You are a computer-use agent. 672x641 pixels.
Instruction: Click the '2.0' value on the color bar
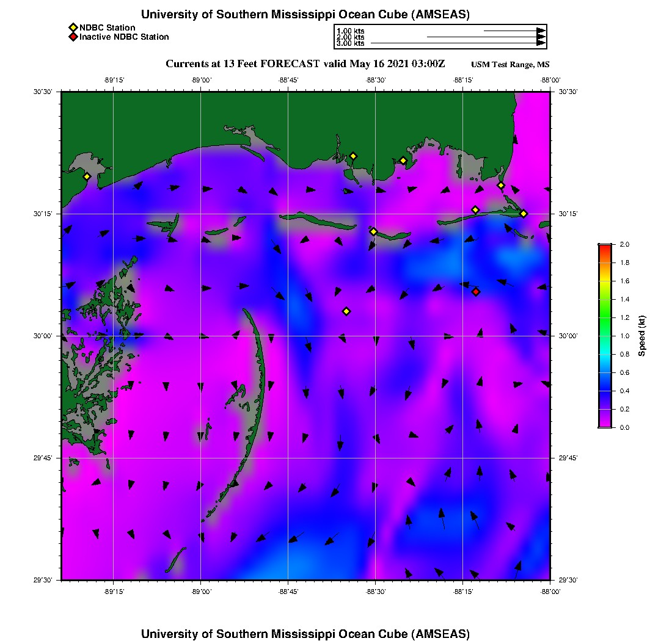624,244
